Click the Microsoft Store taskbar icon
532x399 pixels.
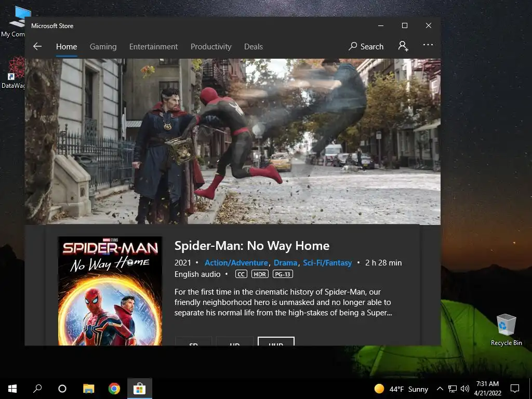click(x=139, y=389)
